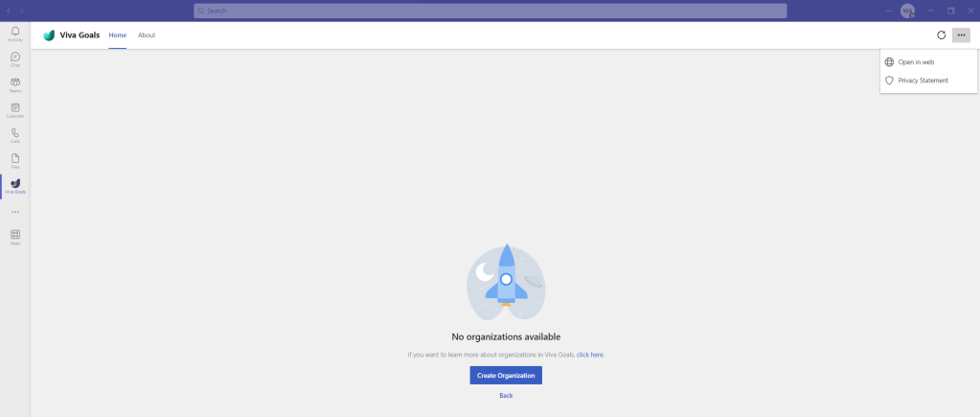980x417 pixels.
Task: Click the refresh icon in app header
Action: [941, 35]
